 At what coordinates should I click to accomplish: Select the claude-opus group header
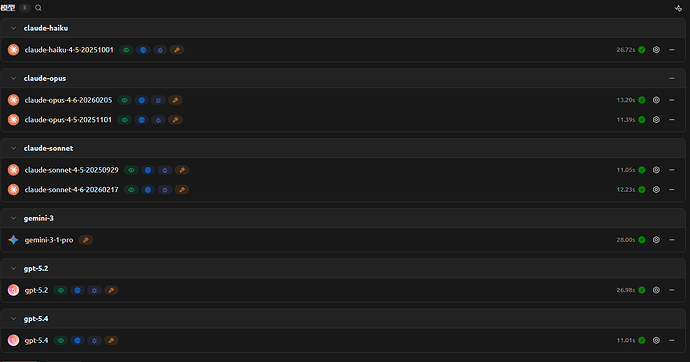click(x=343, y=78)
